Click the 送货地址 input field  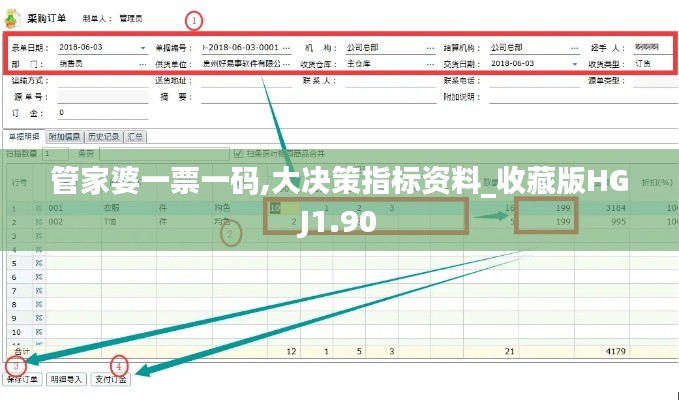(246, 81)
